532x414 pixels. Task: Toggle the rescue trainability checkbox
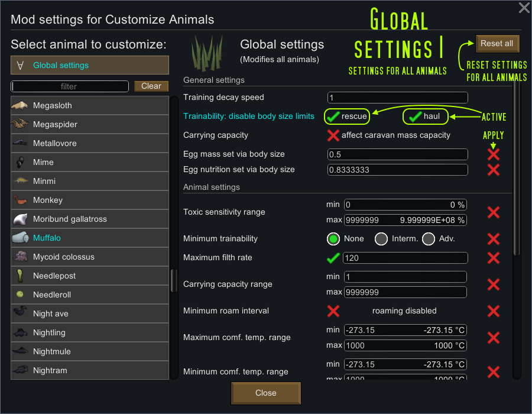[x=333, y=117]
